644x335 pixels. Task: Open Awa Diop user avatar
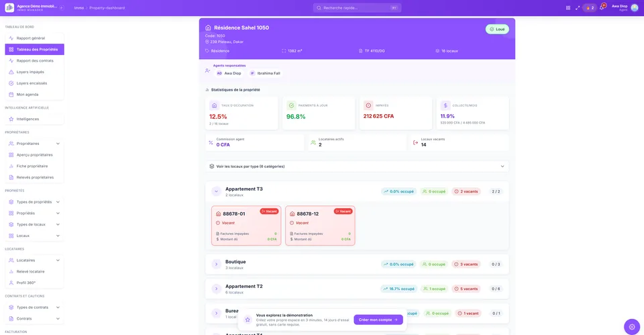[635, 8]
